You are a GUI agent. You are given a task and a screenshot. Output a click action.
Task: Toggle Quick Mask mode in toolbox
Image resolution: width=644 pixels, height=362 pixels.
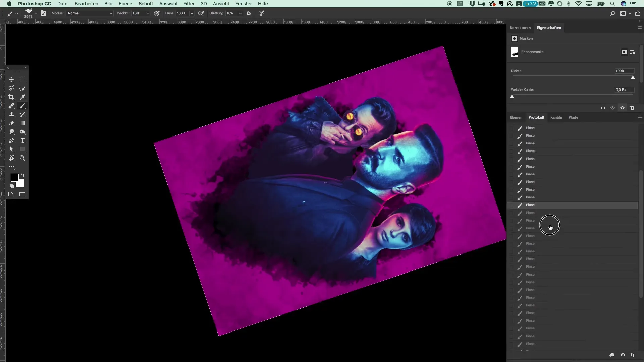pos(11,194)
